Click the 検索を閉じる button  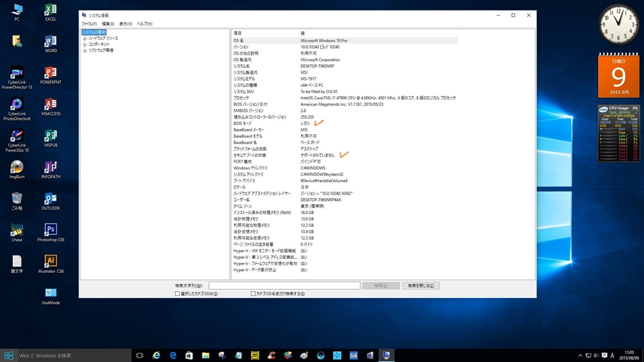pyautogui.click(x=421, y=285)
